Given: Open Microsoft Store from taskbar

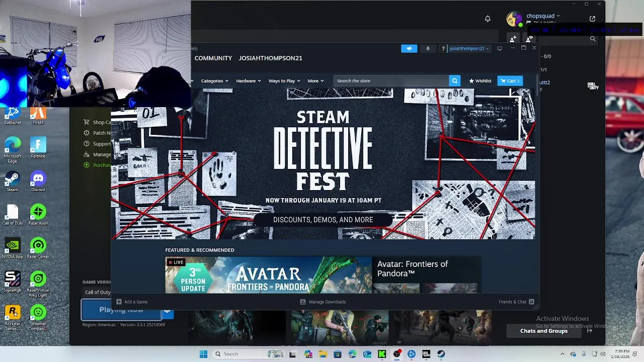Looking at the screenshot, I should click(338, 354).
